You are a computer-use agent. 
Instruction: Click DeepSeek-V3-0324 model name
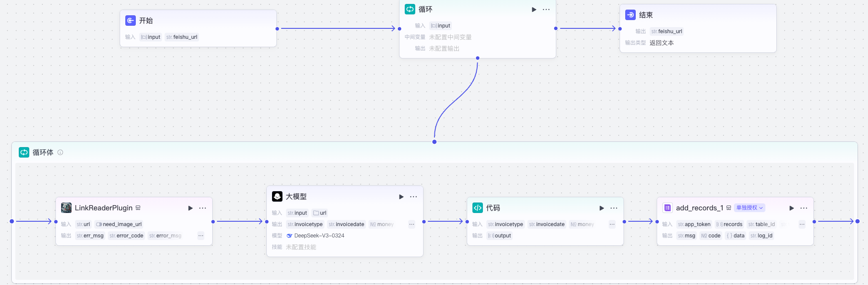319,236
